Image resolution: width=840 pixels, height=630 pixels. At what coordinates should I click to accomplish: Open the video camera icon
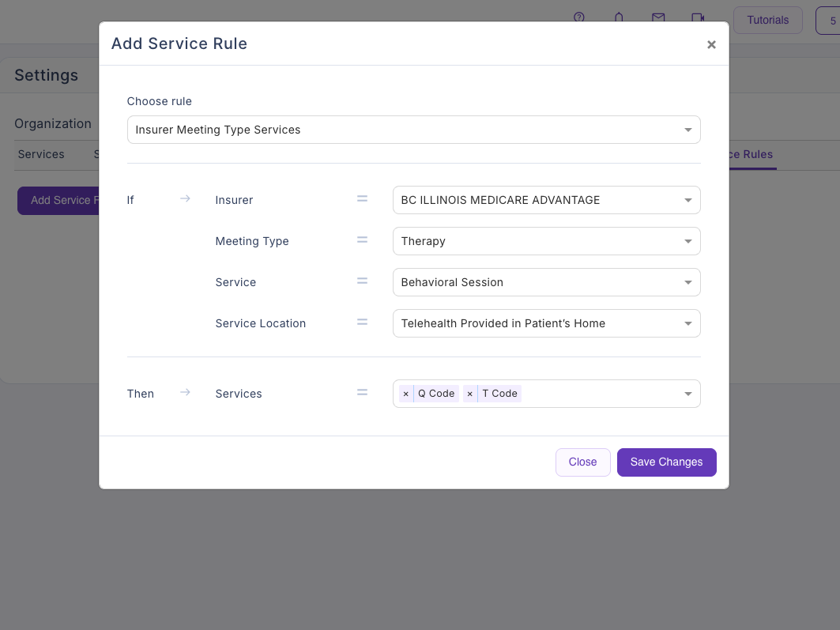[698, 17]
